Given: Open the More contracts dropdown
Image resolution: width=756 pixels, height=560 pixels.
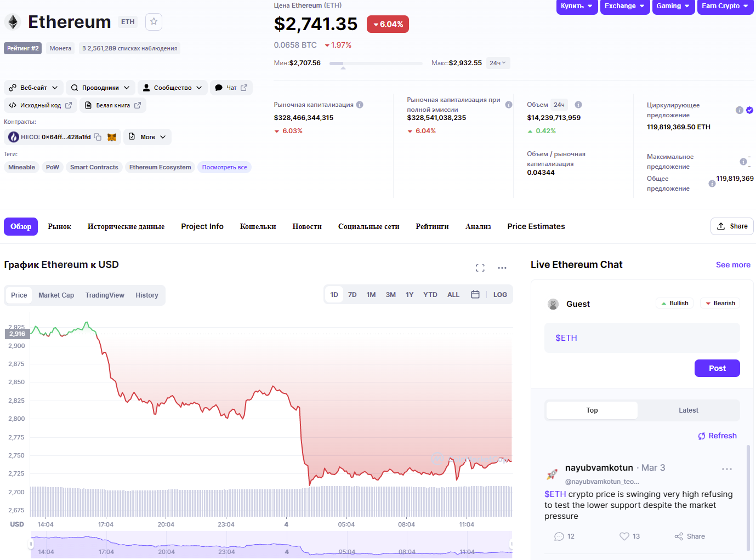Looking at the screenshot, I should click(147, 137).
